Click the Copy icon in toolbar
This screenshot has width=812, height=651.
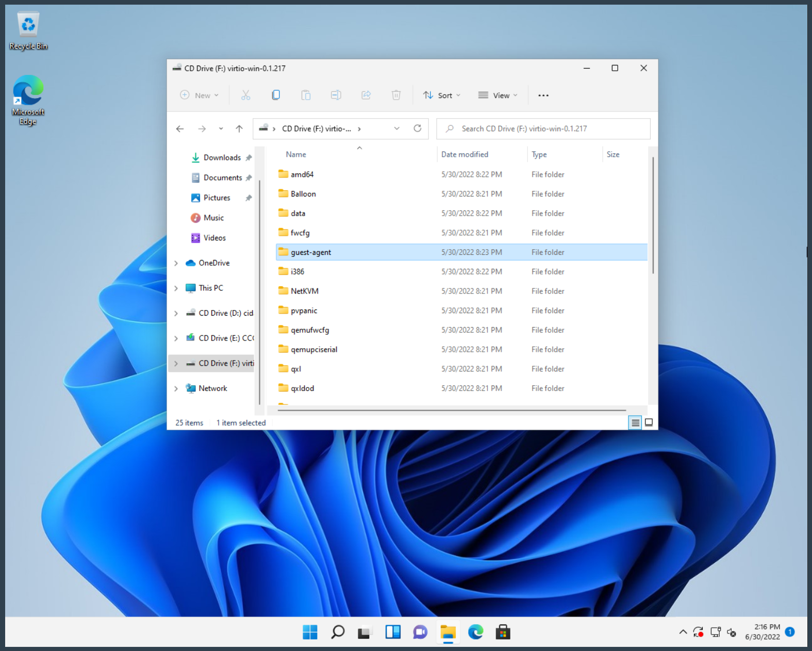276,95
